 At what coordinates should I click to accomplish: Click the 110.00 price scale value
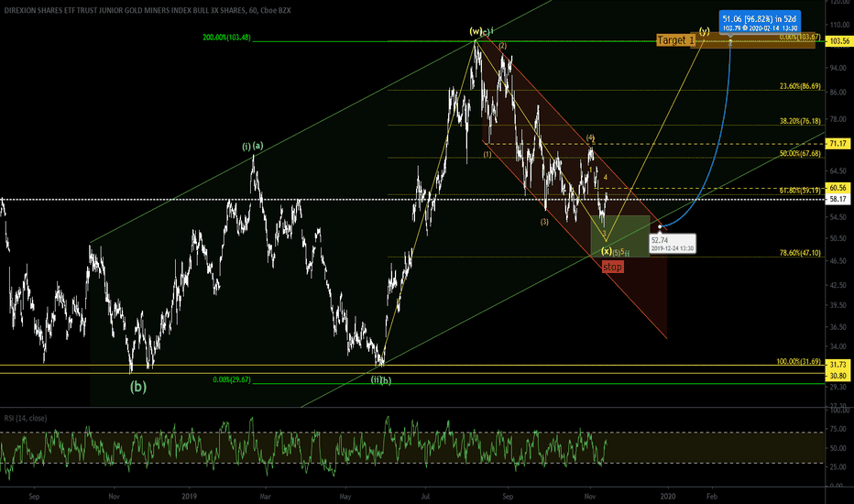coord(838,25)
